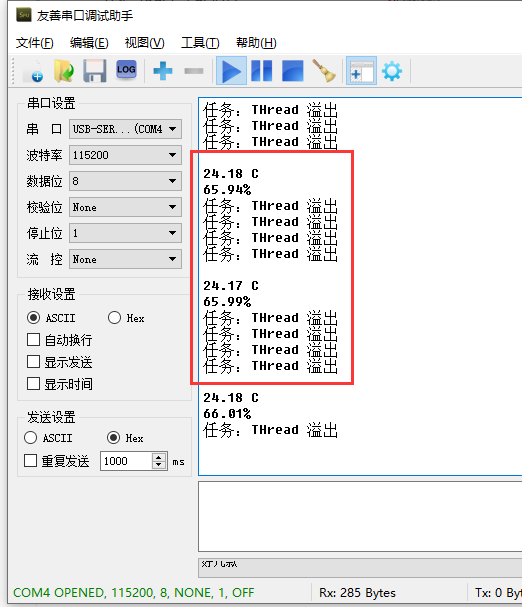Expand the 流控 None dropdown
Viewport: 522px width, 607px height.
coord(125,259)
